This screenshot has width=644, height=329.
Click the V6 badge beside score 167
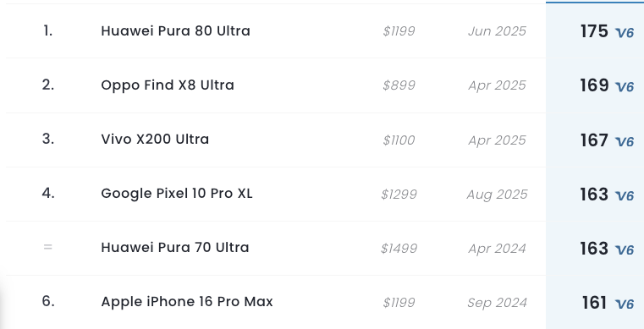[625, 141]
